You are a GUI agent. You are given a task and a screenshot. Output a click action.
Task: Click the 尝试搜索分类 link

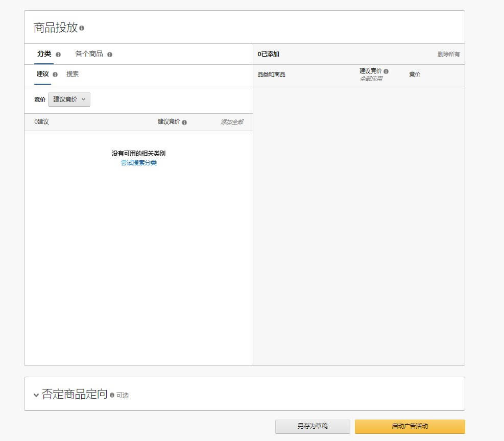(x=138, y=163)
